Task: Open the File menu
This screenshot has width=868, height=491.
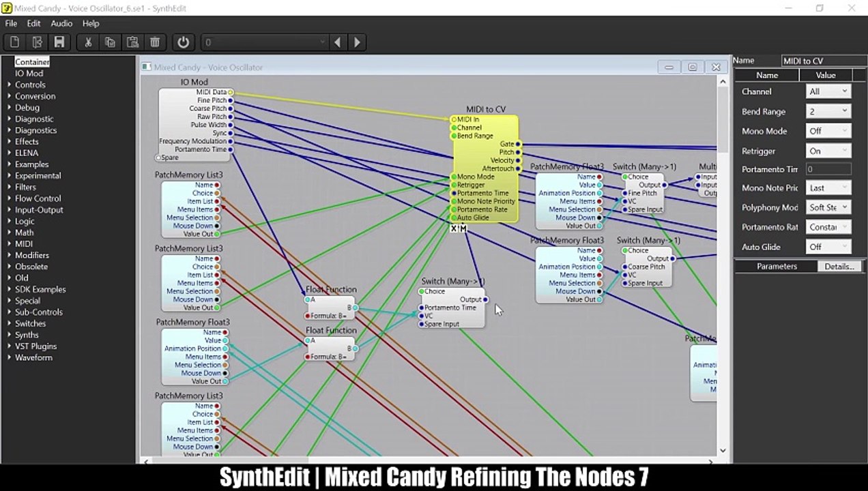Action: (x=11, y=23)
